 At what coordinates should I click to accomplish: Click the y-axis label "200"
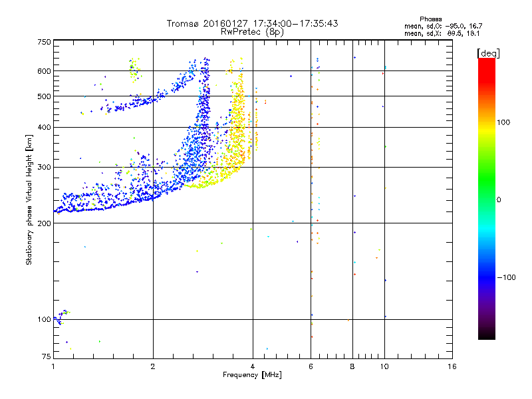coord(44,223)
